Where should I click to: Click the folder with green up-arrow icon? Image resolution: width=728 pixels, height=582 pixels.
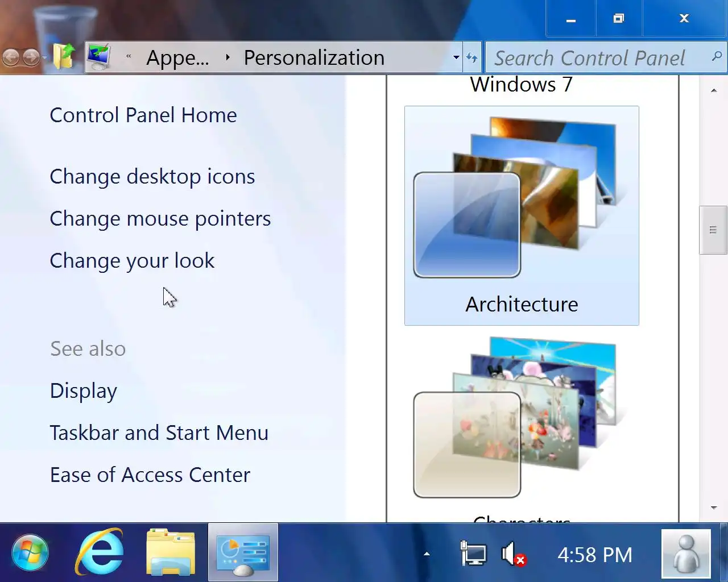pyautogui.click(x=64, y=56)
